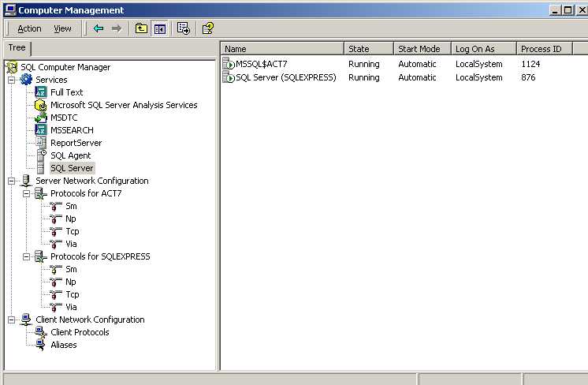The width and height of the screenshot is (588, 385).
Task: Click the Up one level folder icon
Action: pyautogui.click(x=141, y=28)
